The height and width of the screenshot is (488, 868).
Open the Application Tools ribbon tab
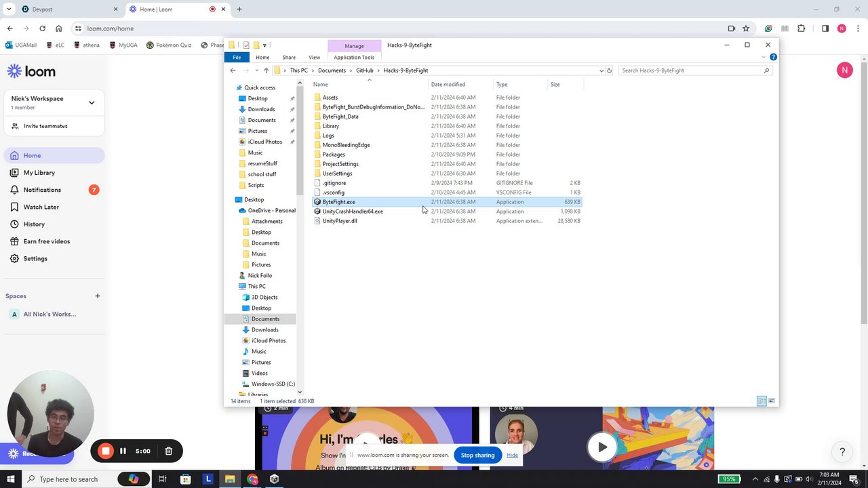pyautogui.click(x=354, y=58)
